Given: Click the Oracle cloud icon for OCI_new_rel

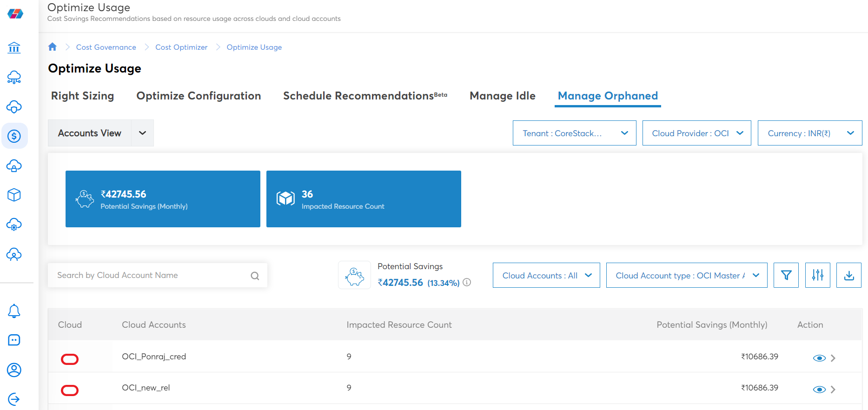Looking at the screenshot, I should [x=70, y=390].
